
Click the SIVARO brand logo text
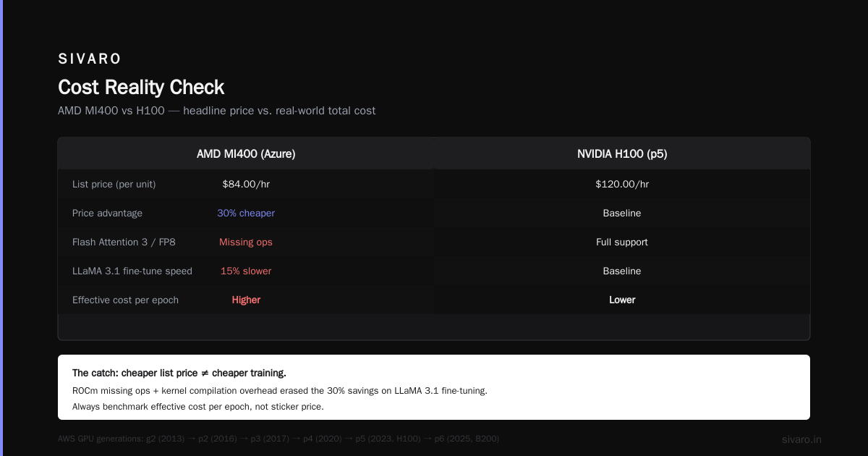point(90,59)
